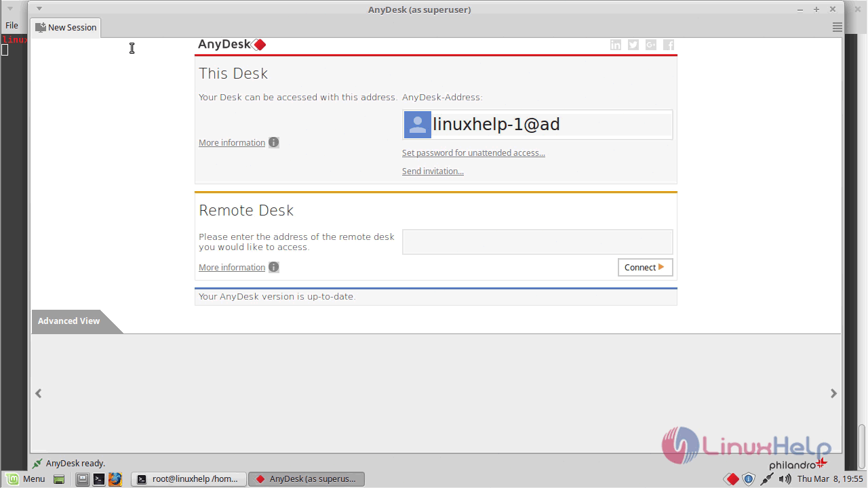Switch to the New Session tab

pos(66,28)
